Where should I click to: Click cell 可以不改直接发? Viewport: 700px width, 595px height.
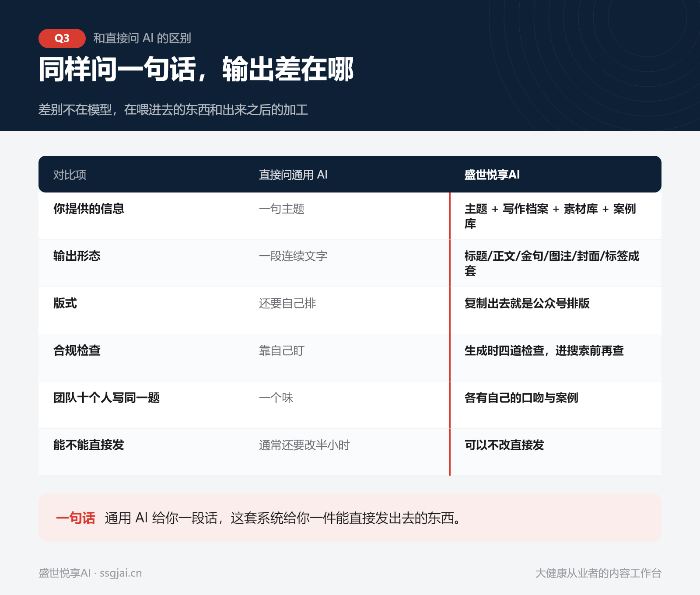[x=504, y=445]
